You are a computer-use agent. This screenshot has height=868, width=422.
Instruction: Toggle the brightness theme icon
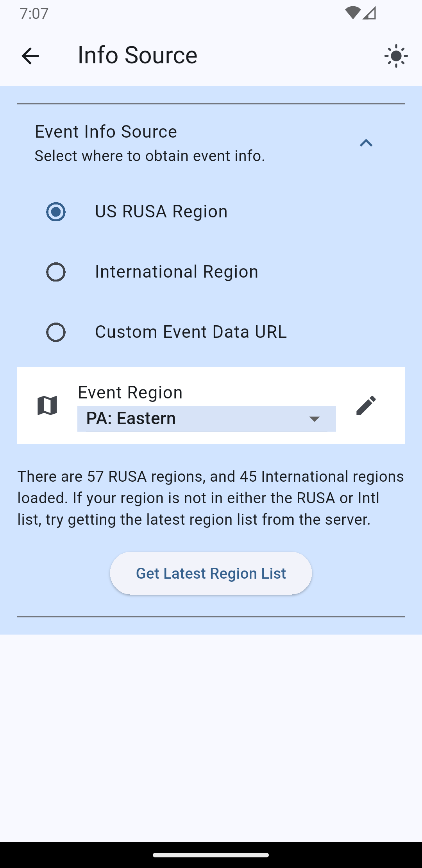tap(396, 56)
